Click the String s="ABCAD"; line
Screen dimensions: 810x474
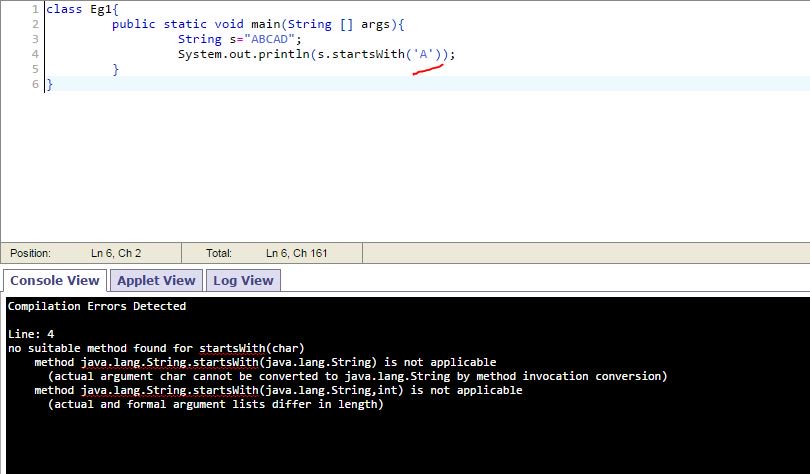click(240, 39)
